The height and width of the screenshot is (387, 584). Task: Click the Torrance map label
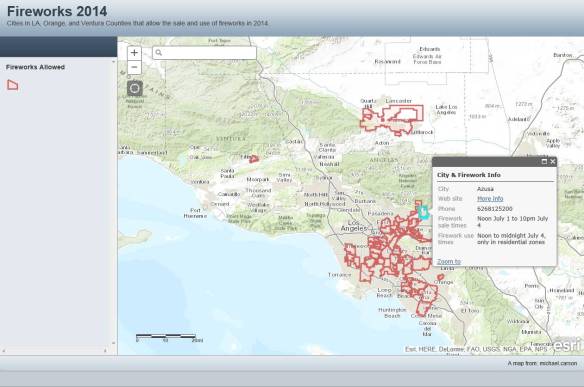339,275
